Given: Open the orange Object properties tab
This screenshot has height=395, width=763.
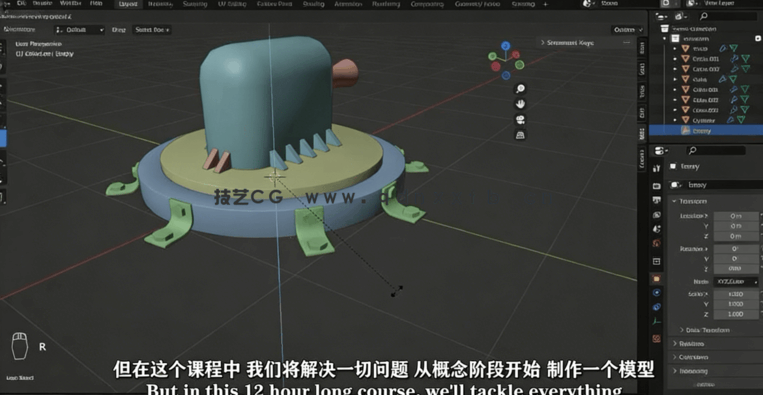Looking at the screenshot, I should 656,279.
